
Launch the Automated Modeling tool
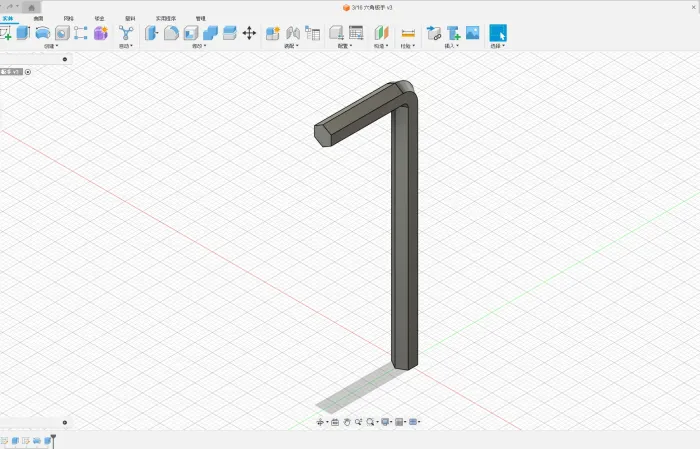tap(126, 33)
